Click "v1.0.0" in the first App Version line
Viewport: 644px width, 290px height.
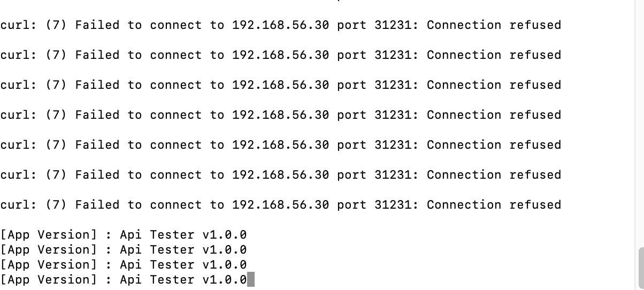(225, 235)
